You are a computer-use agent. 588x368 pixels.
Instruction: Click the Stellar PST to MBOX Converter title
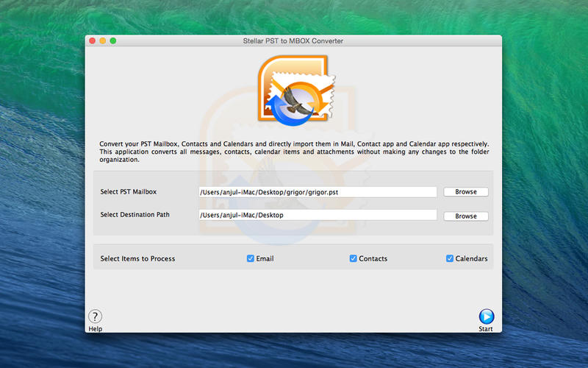click(x=293, y=41)
